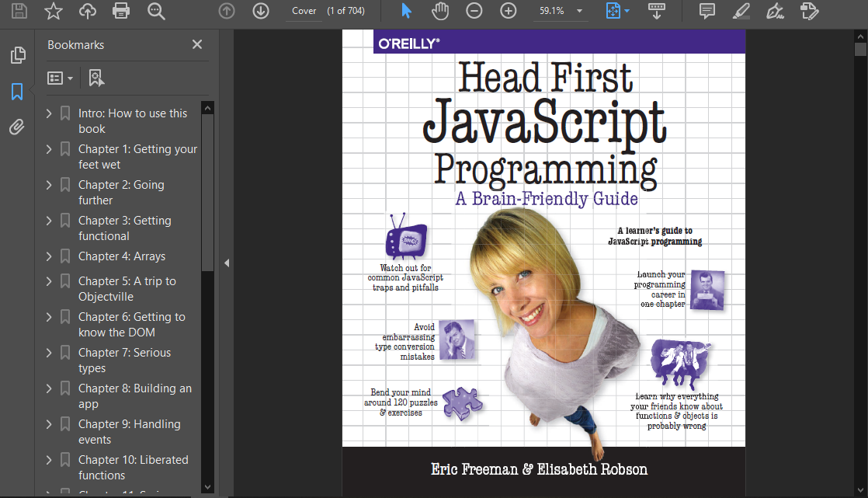This screenshot has height=498, width=868.
Task: Click the Cover page number field
Action: click(x=304, y=11)
